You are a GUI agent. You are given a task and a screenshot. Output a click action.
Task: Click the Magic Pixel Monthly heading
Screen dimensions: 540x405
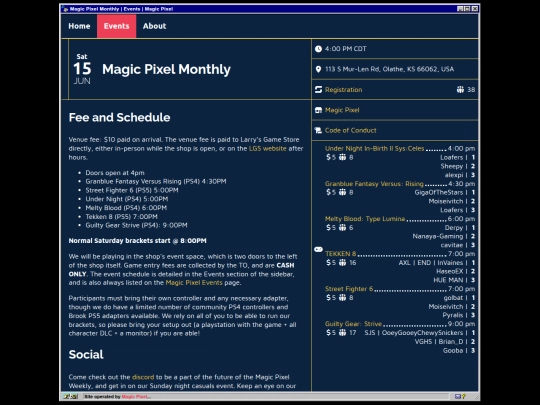[x=166, y=70]
